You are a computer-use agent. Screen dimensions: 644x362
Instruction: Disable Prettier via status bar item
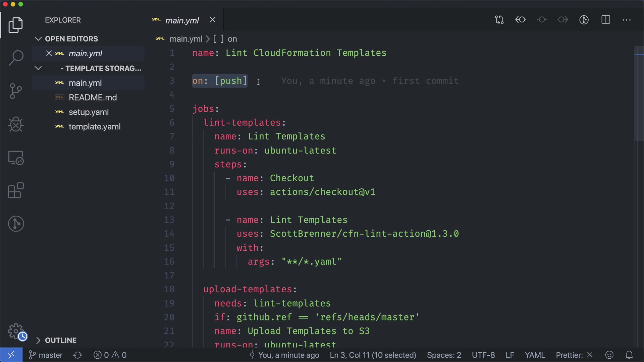pos(574,355)
